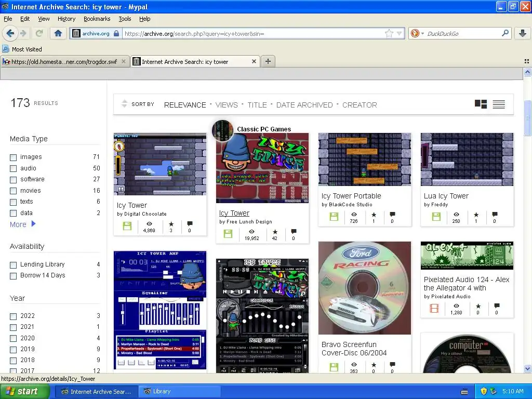This screenshot has width=532, height=399.
Task: Click the address URL field
Action: click(x=254, y=33)
